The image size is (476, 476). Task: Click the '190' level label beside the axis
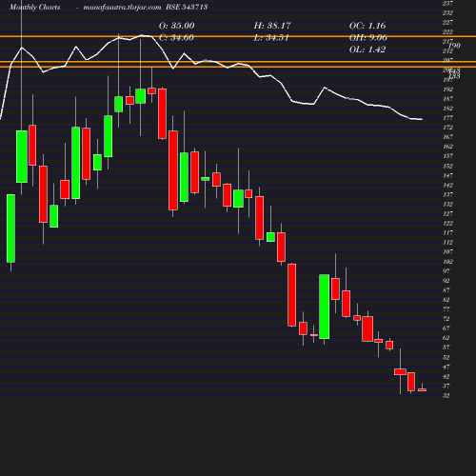tap(454, 46)
